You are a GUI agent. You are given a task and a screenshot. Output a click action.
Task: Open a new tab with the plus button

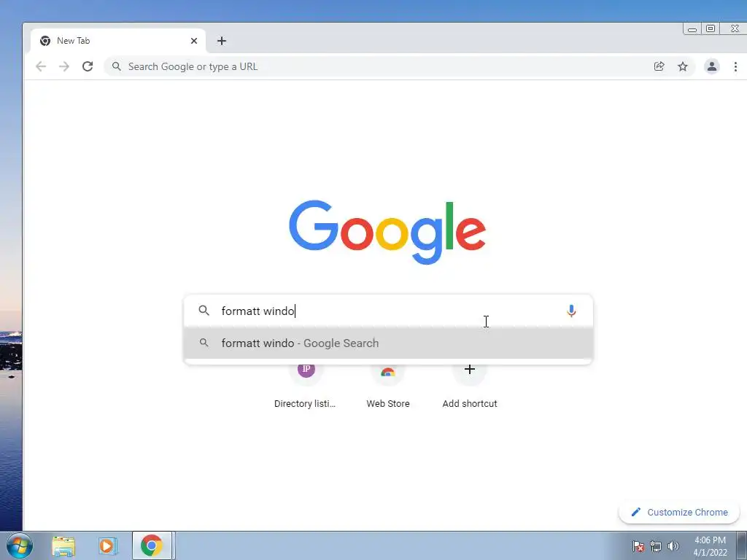(x=222, y=41)
